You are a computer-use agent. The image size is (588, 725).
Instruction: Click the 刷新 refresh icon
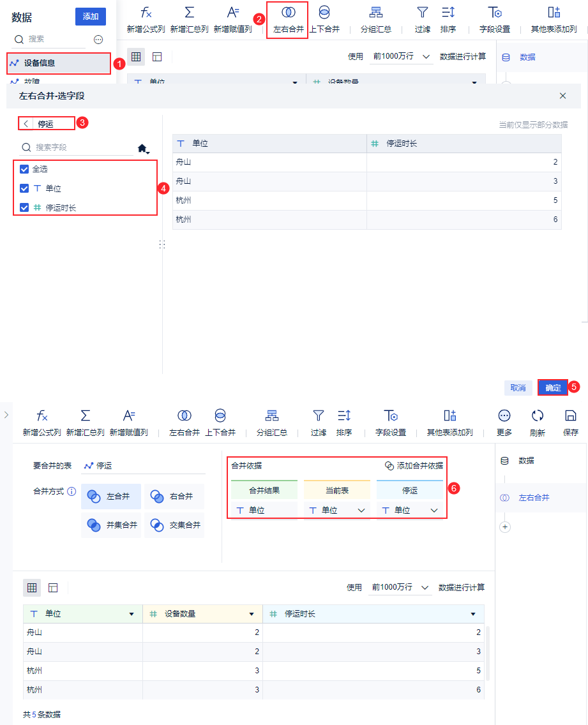coord(537,415)
